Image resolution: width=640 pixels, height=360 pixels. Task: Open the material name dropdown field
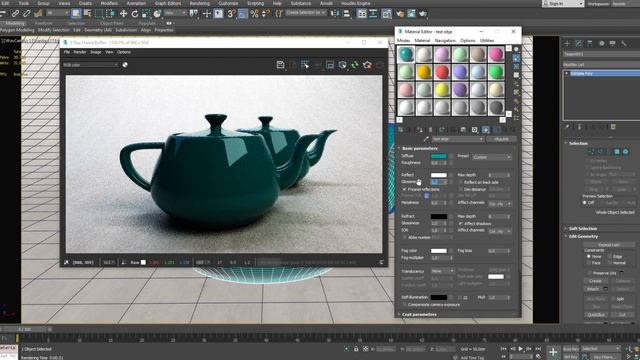point(458,139)
